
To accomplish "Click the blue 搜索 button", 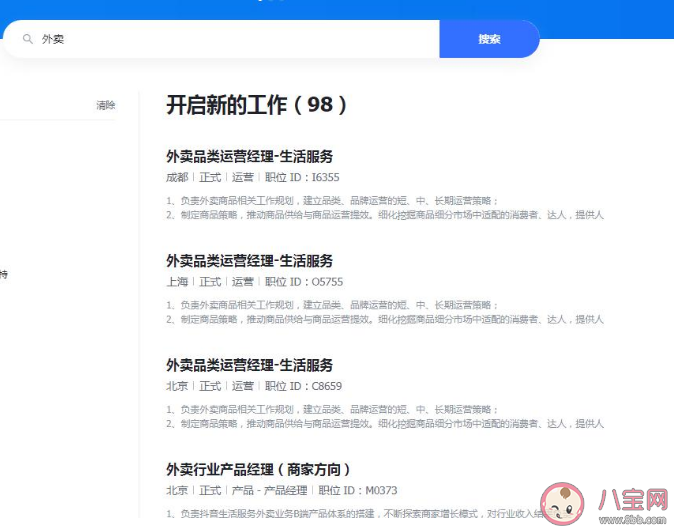I will click(489, 39).
